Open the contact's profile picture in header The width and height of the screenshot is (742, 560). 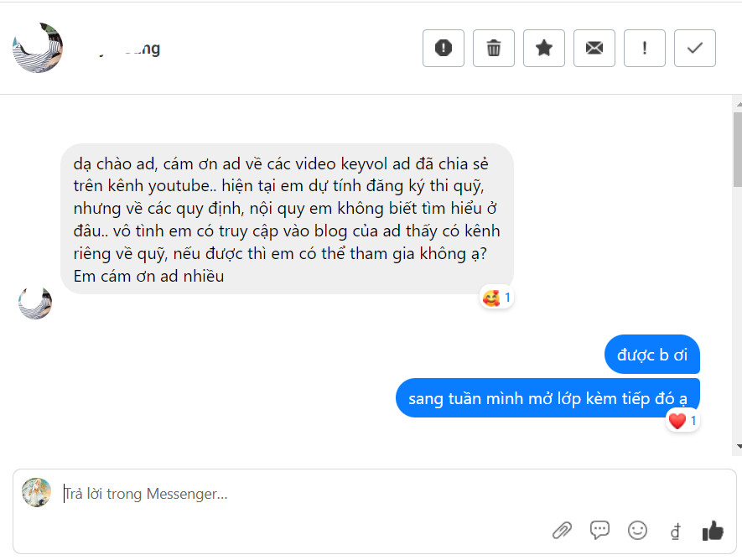(38, 47)
